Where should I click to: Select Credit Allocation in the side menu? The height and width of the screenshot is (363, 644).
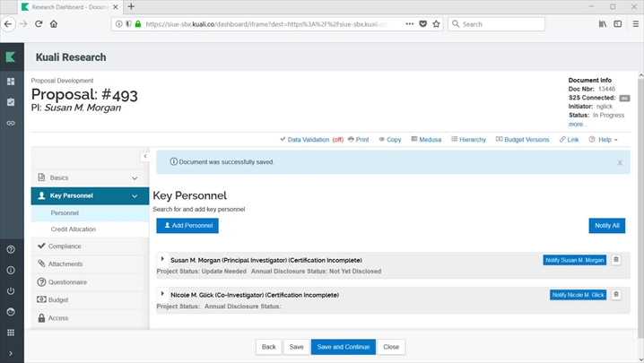coord(73,229)
